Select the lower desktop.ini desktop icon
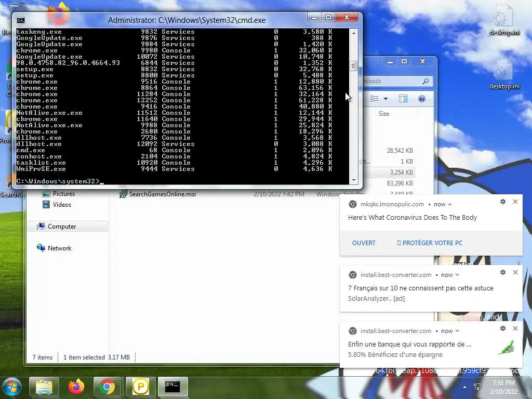This screenshot has height=399, width=532. point(504,74)
